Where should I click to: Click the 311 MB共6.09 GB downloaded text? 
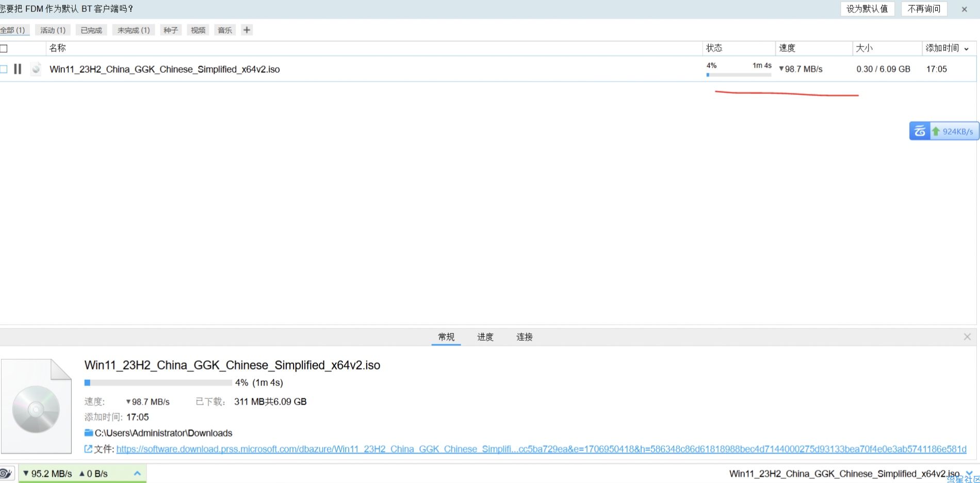[x=270, y=401]
